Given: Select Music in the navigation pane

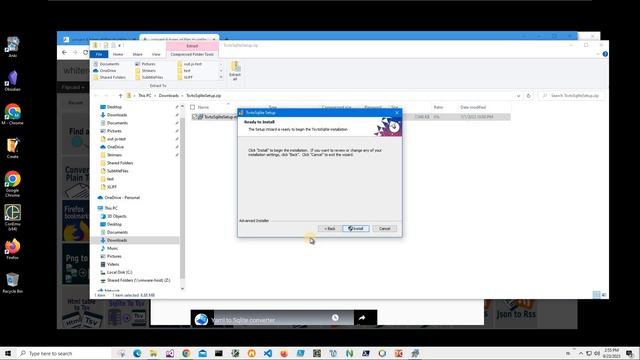Looking at the screenshot, I should coord(109,248).
